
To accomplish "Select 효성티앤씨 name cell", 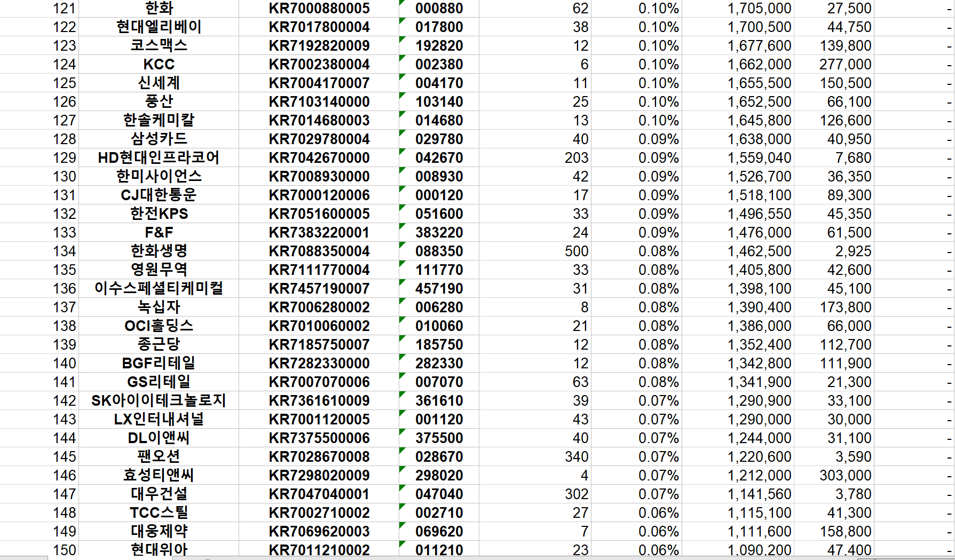I will click(x=159, y=476).
